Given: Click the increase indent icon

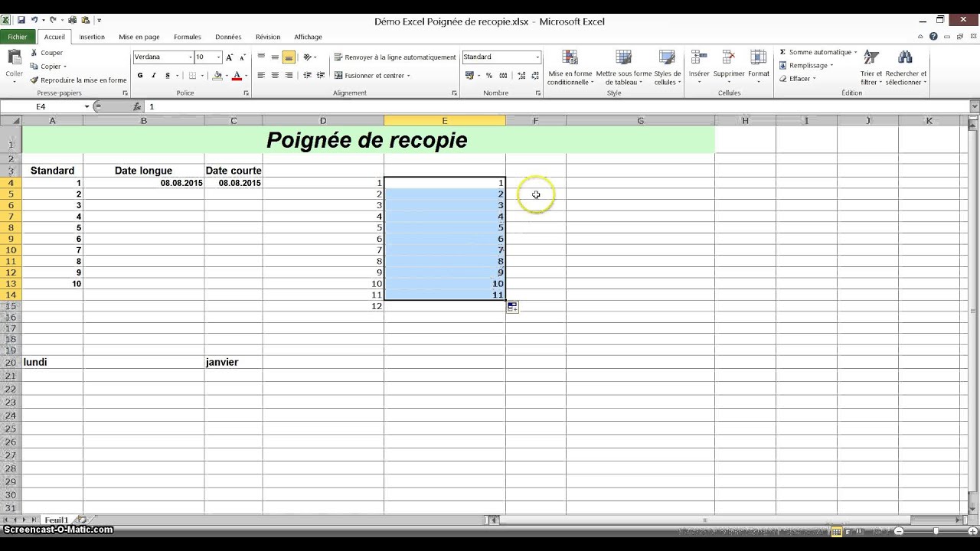Looking at the screenshot, I should (320, 75).
